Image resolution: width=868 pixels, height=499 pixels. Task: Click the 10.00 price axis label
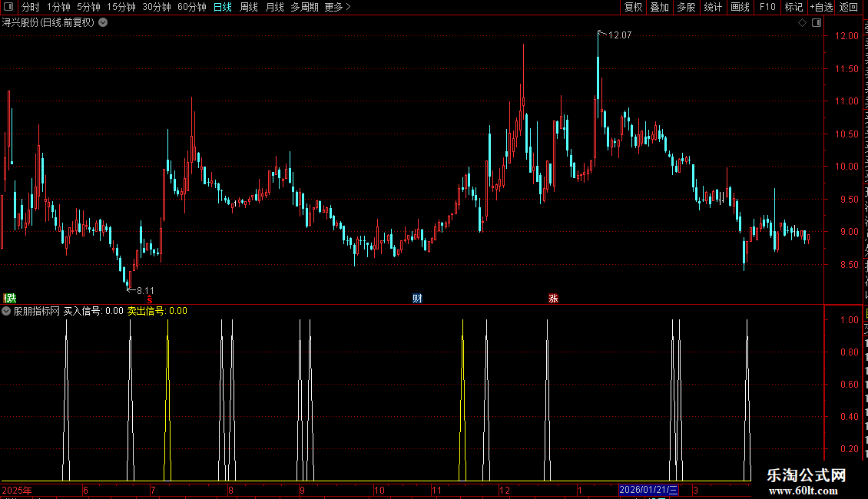[846, 167]
